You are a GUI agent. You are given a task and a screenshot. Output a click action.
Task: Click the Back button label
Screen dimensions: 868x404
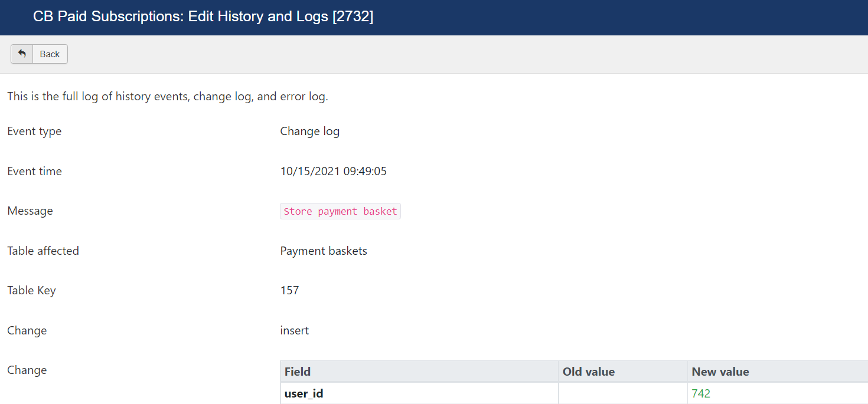click(x=50, y=54)
